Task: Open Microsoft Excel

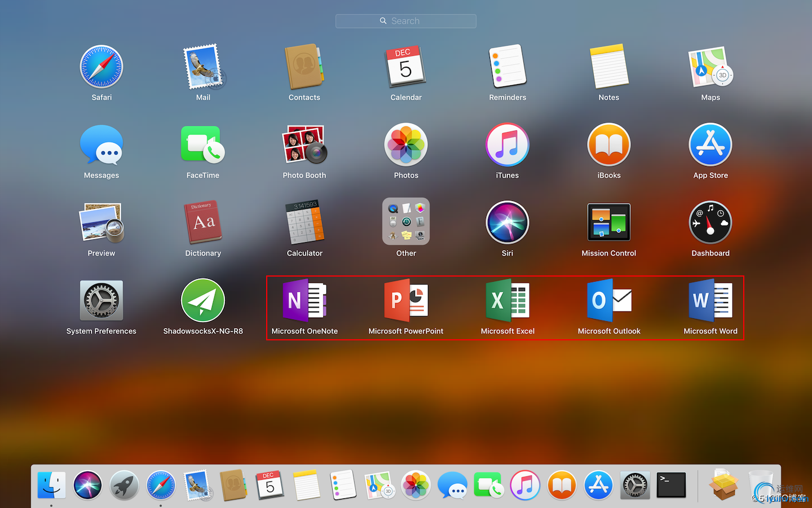Action: (507, 301)
